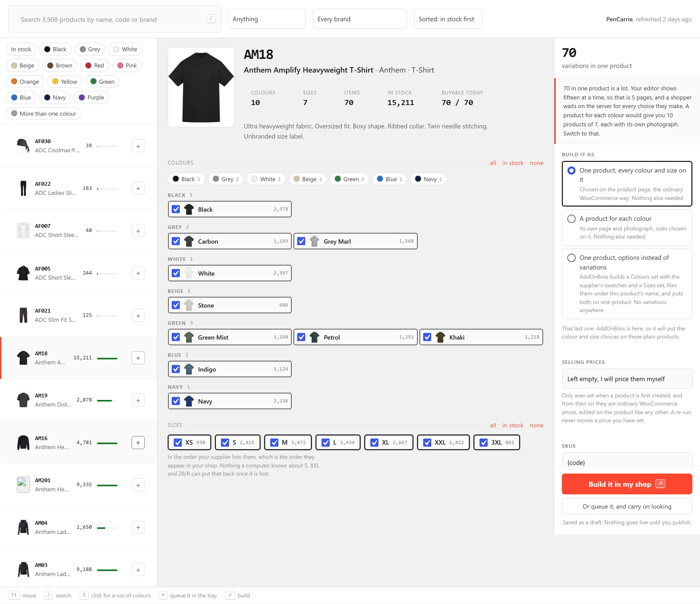Untick the Stone colour checkbox
The height and width of the screenshot is (604, 700).
[x=176, y=305]
